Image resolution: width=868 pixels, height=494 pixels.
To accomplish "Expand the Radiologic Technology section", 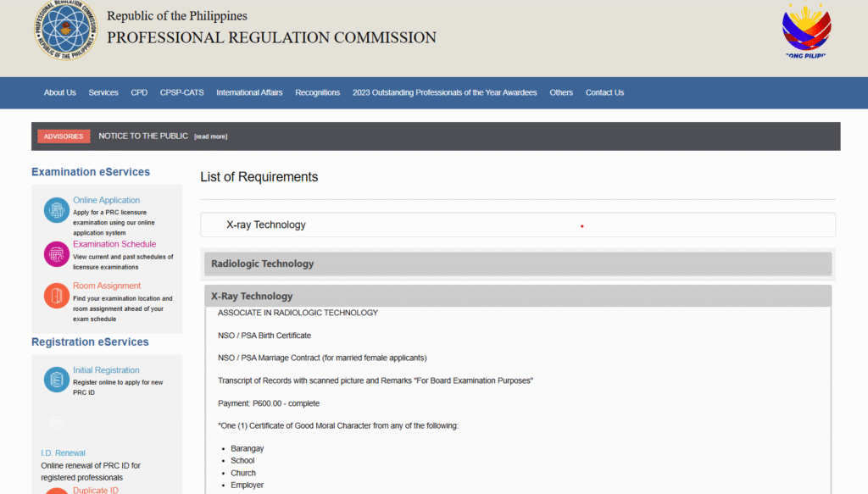I will click(518, 264).
